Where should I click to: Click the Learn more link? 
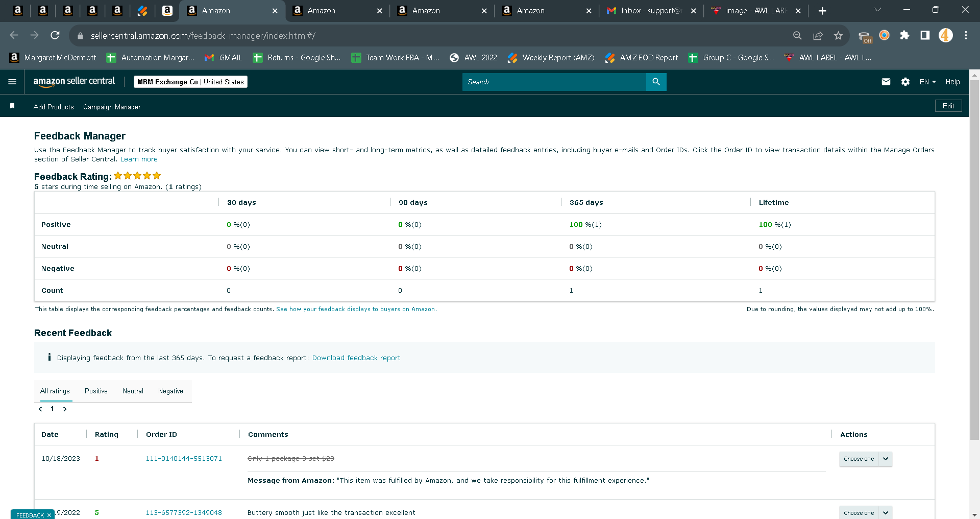(139, 159)
